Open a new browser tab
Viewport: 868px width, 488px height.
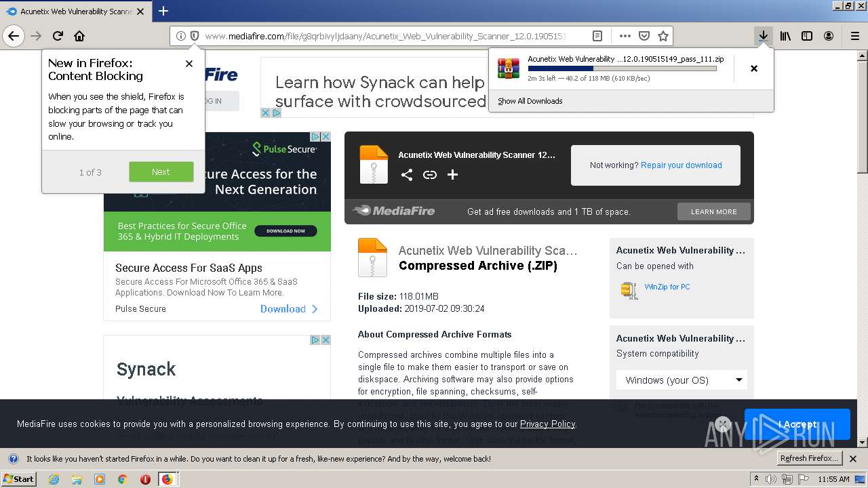(x=163, y=11)
